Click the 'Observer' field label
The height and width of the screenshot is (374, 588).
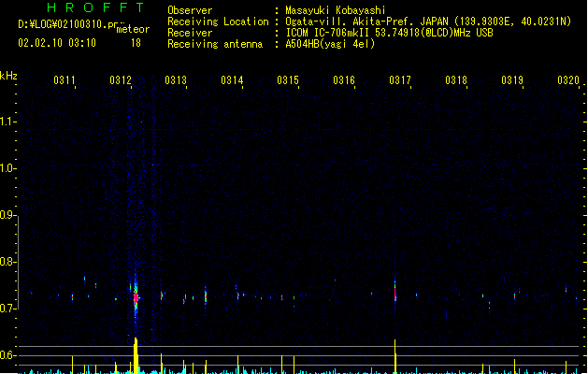pos(190,10)
